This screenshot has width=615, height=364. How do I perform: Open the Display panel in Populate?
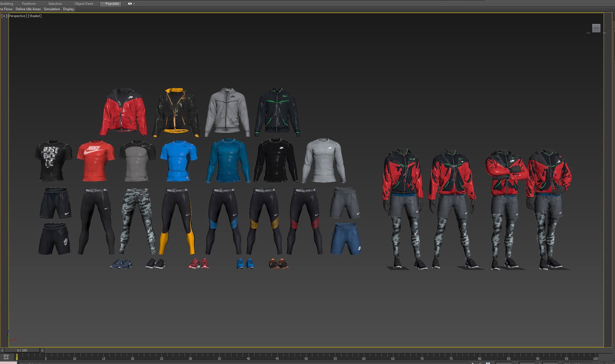point(69,9)
